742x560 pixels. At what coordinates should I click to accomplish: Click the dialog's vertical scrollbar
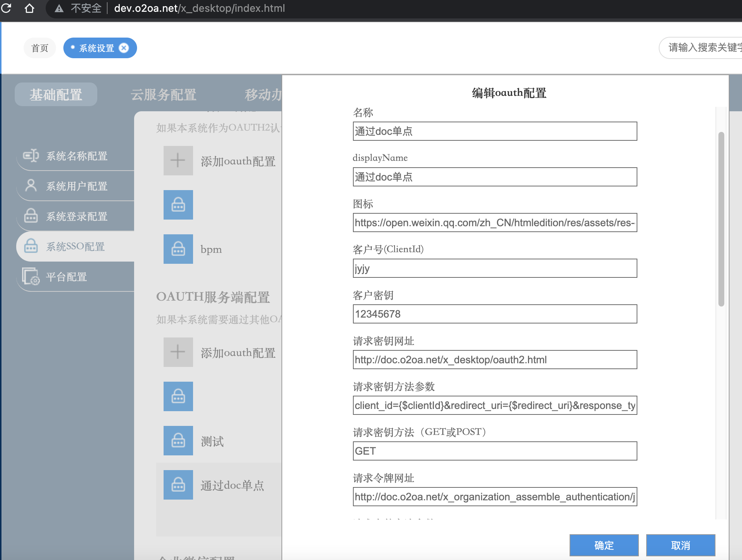click(x=721, y=219)
